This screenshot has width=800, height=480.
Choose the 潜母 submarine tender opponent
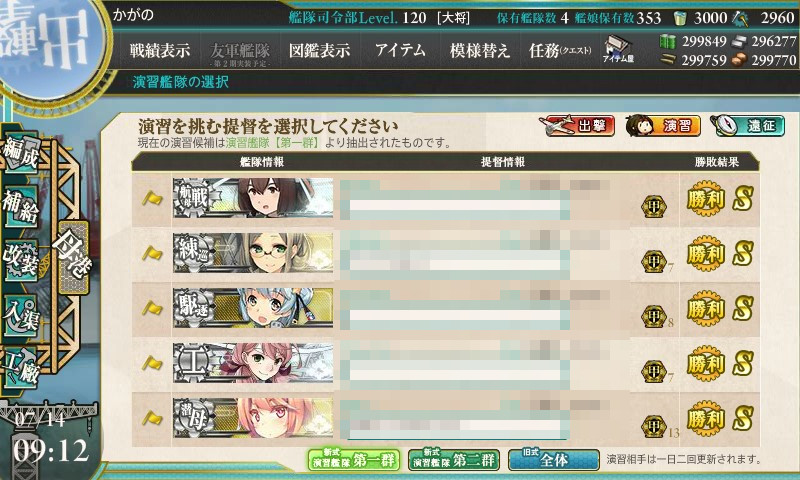coord(445,419)
